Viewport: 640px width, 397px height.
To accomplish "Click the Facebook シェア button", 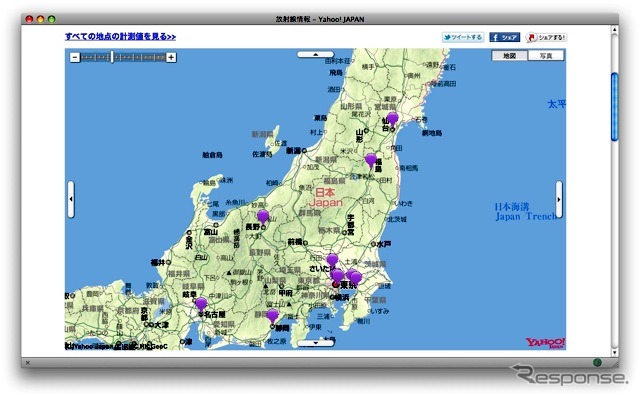I will tap(504, 38).
